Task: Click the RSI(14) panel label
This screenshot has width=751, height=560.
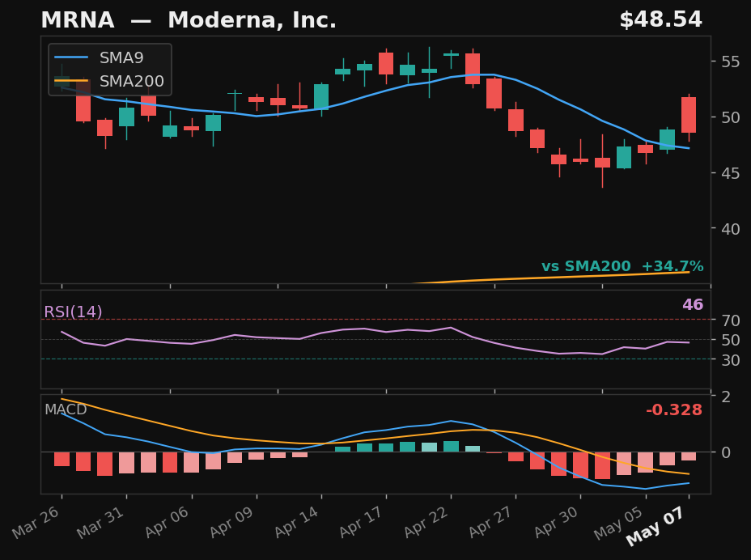Action: click(x=73, y=312)
